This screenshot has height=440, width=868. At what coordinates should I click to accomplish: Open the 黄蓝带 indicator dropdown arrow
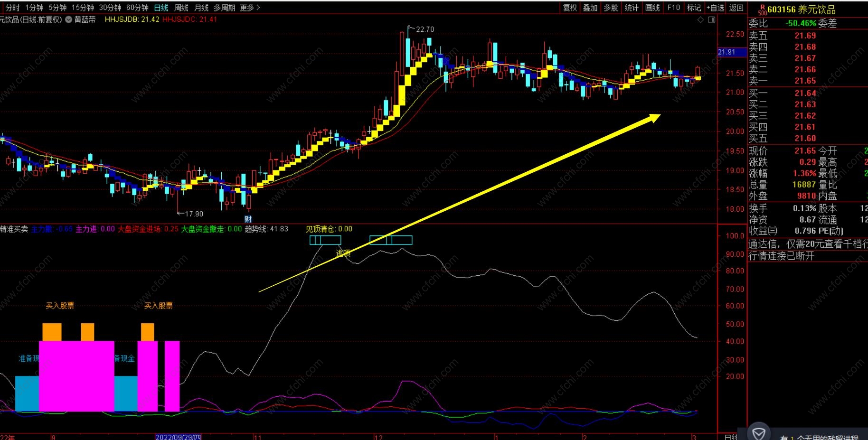click(x=68, y=19)
